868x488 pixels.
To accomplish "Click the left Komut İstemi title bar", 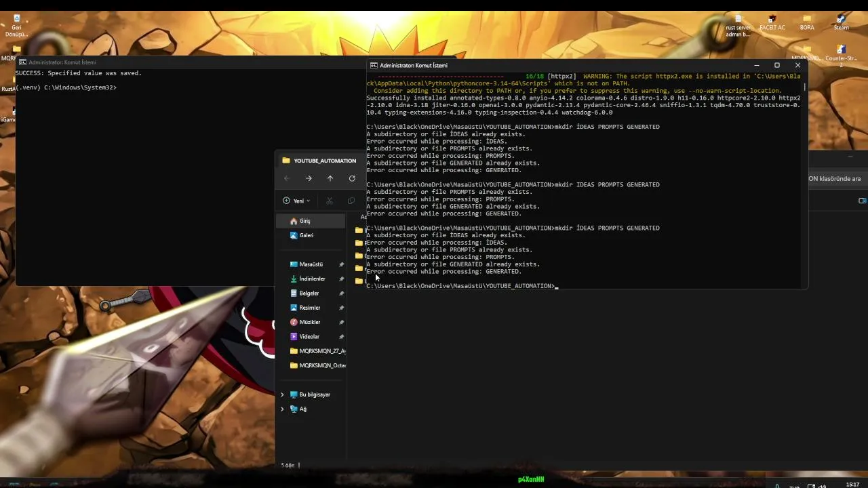I will (190, 62).
